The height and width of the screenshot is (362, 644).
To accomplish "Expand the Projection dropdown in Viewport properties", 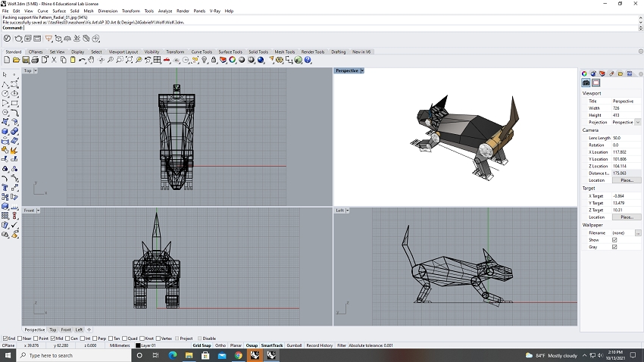I will coord(638,122).
